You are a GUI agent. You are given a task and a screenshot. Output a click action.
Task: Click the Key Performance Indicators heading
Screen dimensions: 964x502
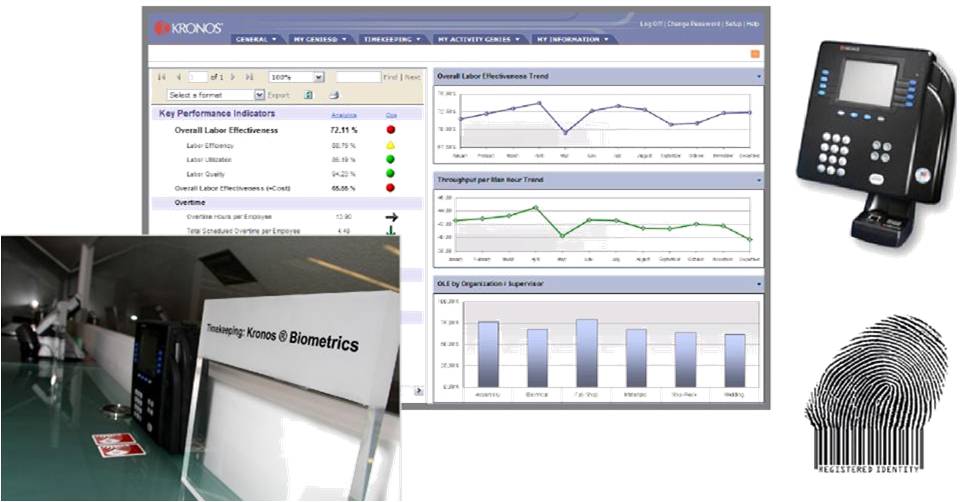point(217,114)
